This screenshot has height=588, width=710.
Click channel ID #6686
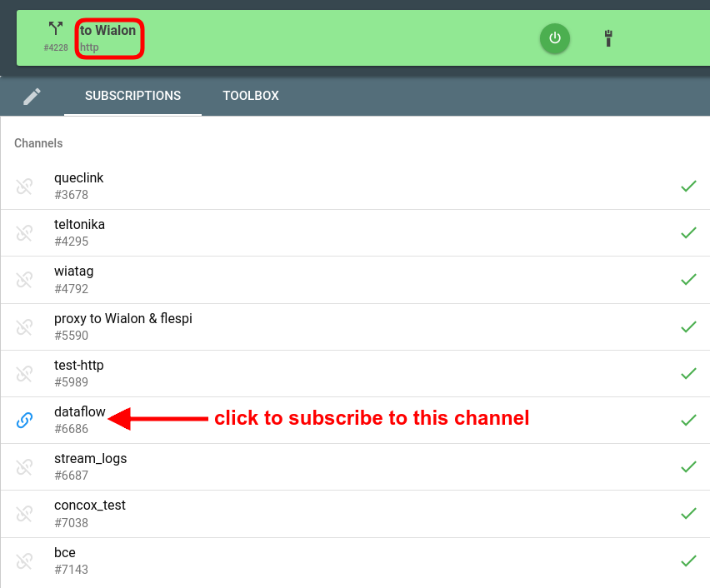point(71,429)
